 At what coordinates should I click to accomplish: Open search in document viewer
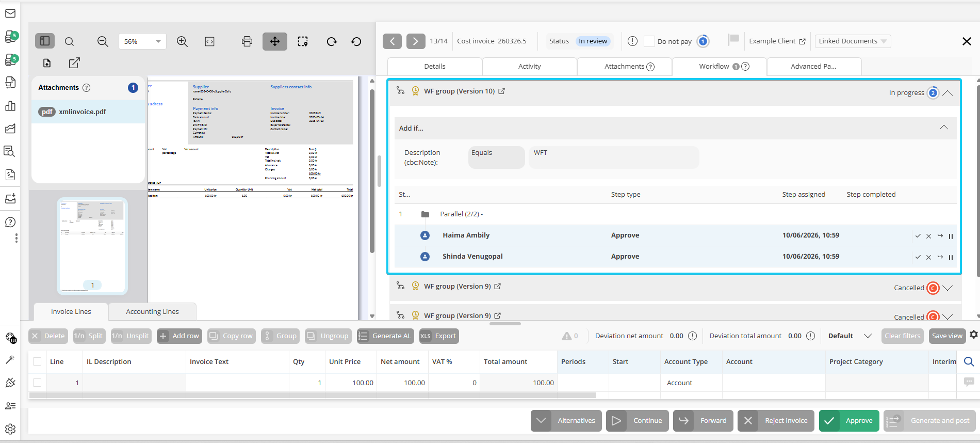69,41
